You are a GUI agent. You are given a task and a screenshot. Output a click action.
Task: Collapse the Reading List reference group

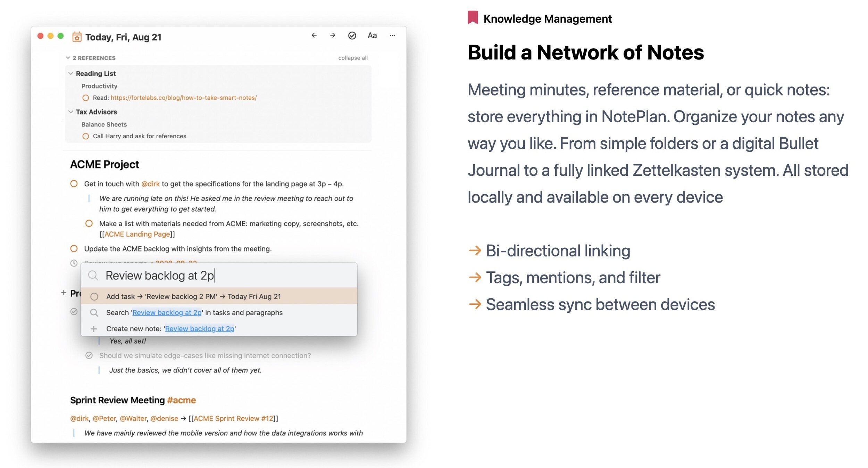click(x=71, y=73)
